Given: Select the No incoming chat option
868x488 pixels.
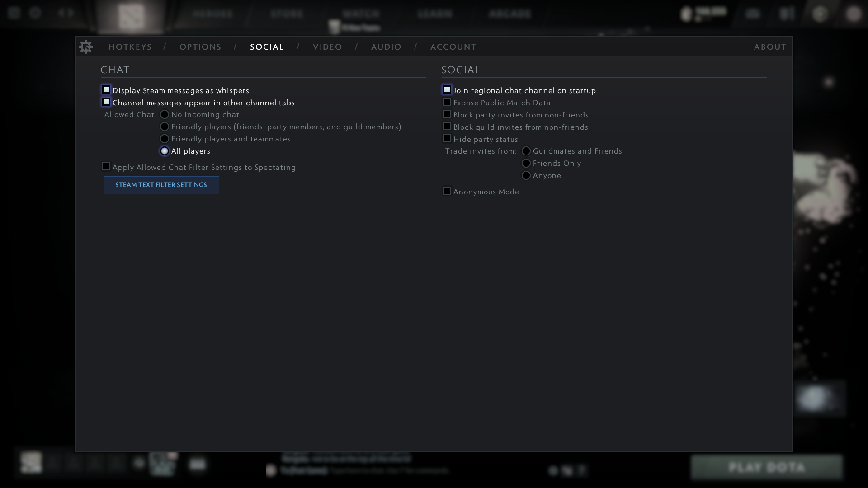Looking at the screenshot, I should click(x=164, y=114).
